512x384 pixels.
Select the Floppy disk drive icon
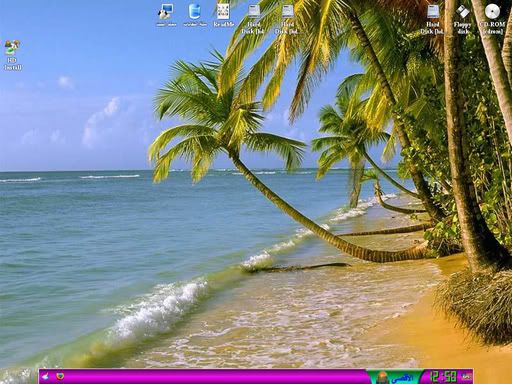[x=463, y=12]
